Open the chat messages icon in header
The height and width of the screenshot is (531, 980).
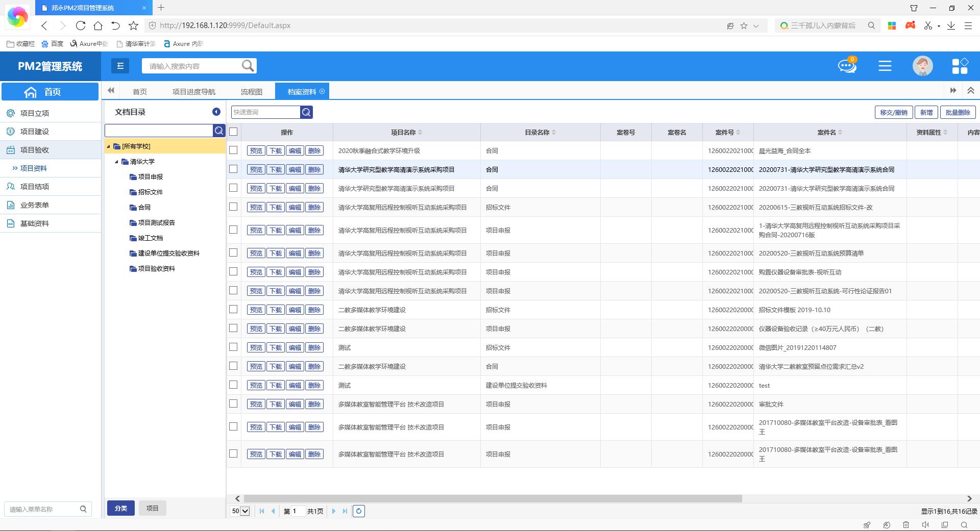pos(847,66)
